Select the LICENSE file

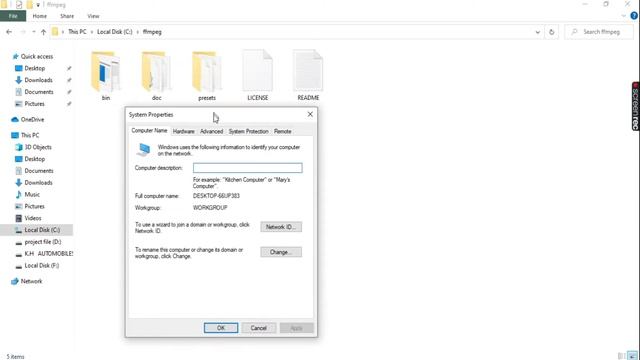(258, 76)
